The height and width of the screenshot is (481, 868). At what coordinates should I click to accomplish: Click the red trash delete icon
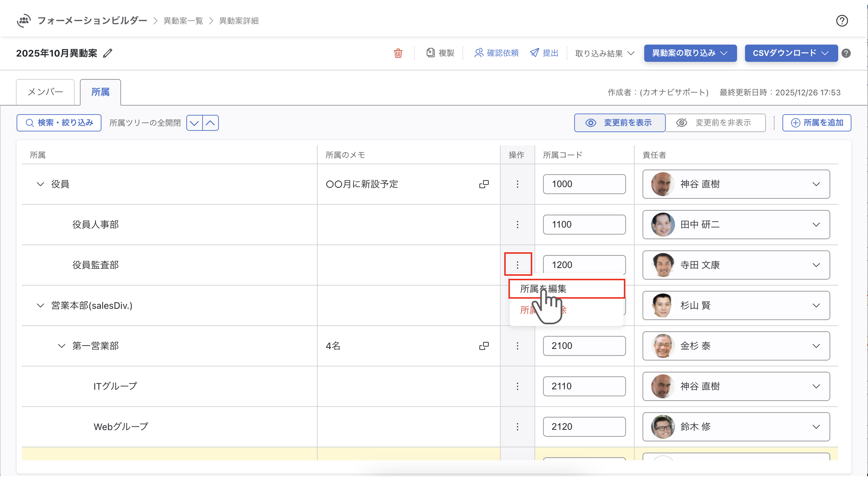[x=398, y=53]
